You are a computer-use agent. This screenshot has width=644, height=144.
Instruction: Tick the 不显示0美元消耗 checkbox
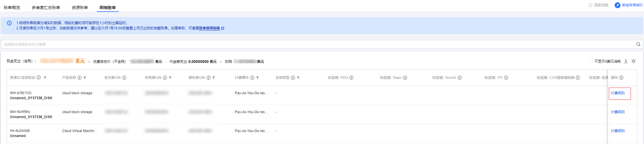click(x=590, y=61)
